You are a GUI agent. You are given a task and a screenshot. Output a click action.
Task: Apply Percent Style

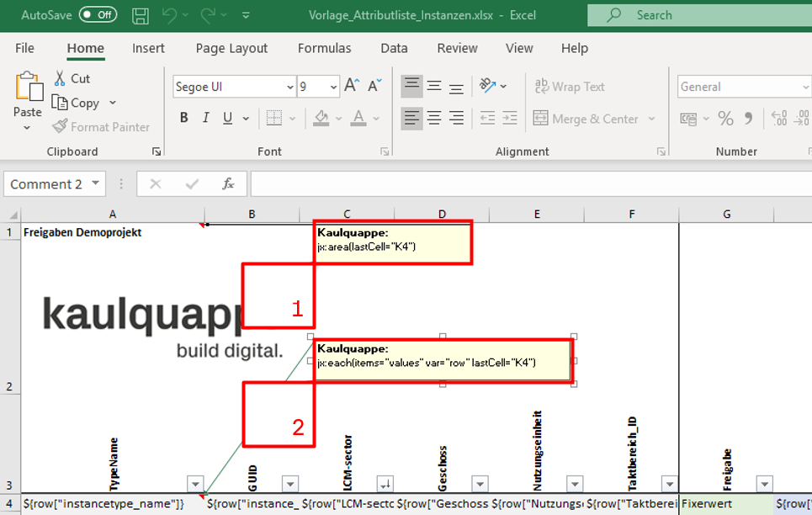[x=725, y=119]
